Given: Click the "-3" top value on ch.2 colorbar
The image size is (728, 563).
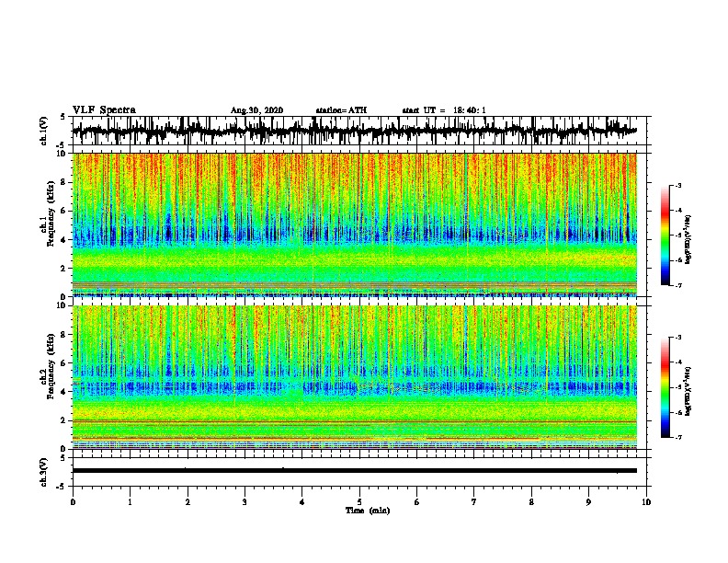Looking at the screenshot, I should click(677, 338).
